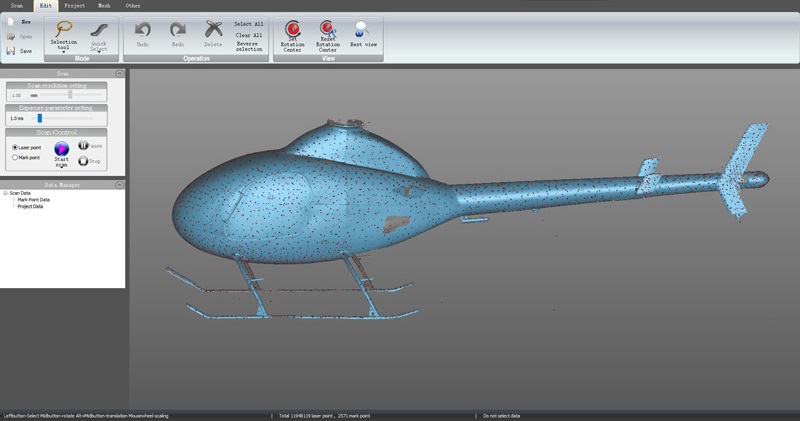Select the Laser point radio button
This screenshot has height=421, width=800.
[15, 147]
